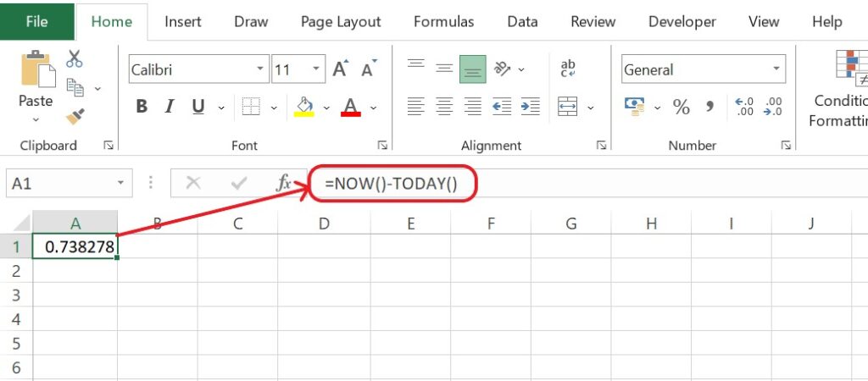Click the Increase Decimal icon

(744, 107)
